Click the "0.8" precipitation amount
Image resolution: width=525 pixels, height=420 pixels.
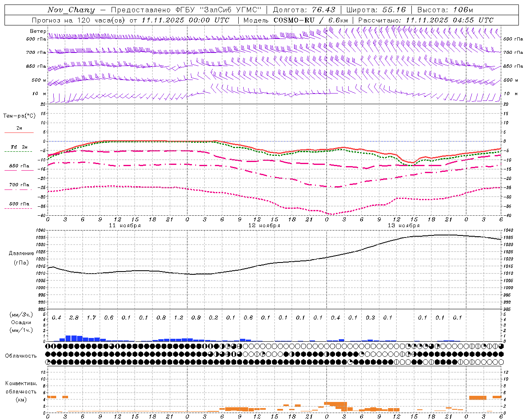pyautogui.click(x=161, y=318)
